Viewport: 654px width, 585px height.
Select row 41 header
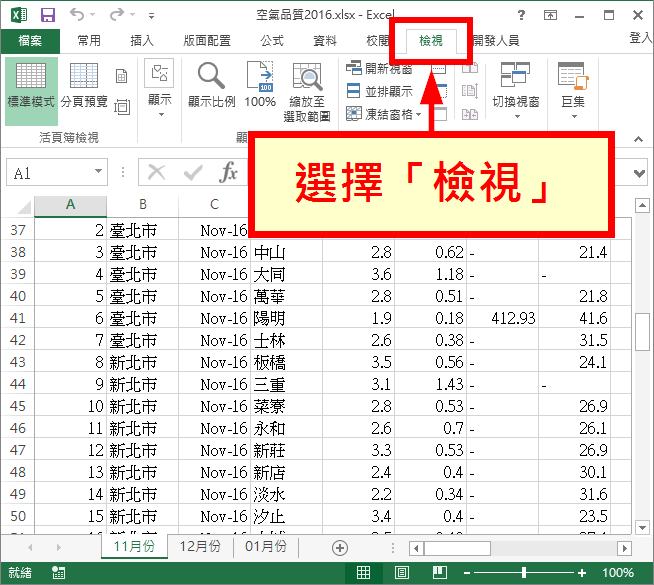coord(18,318)
